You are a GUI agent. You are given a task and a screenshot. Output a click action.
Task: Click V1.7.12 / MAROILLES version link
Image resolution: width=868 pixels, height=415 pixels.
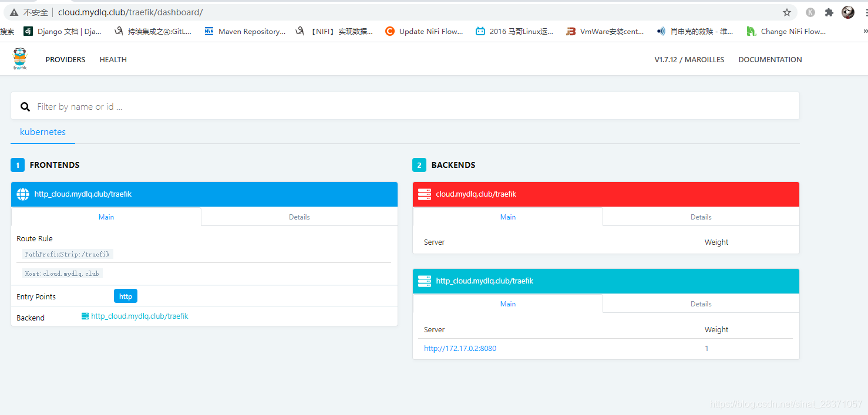(689, 60)
